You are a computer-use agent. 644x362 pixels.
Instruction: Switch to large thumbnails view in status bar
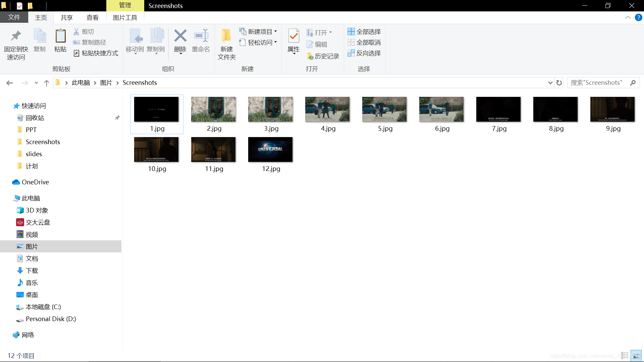(636, 356)
